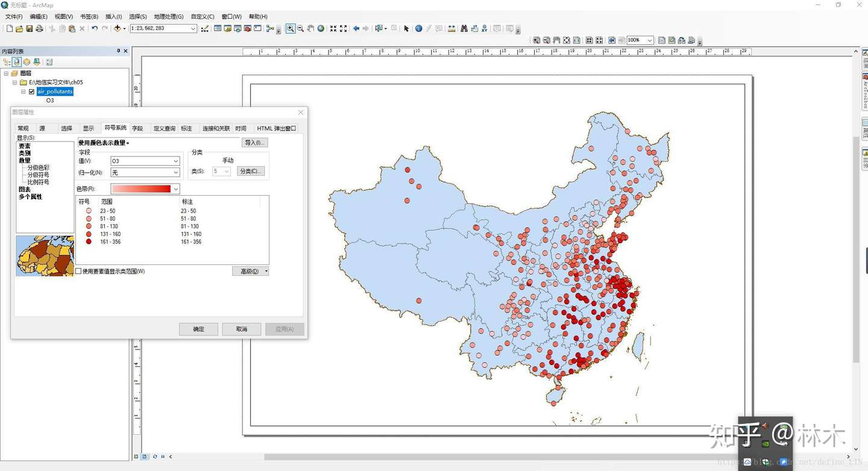Screen dimensions: 868x471
Task: Click the 确定 button
Action: tap(198, 329)
